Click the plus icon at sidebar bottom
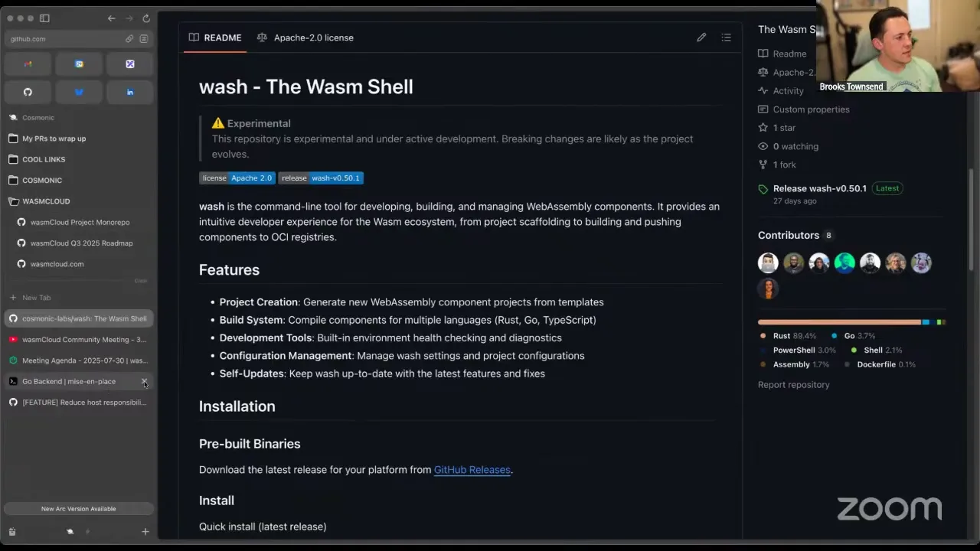 145,531
